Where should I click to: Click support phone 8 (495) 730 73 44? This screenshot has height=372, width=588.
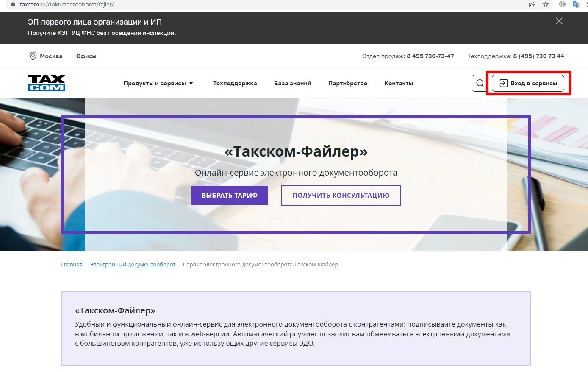coord(538,56)
